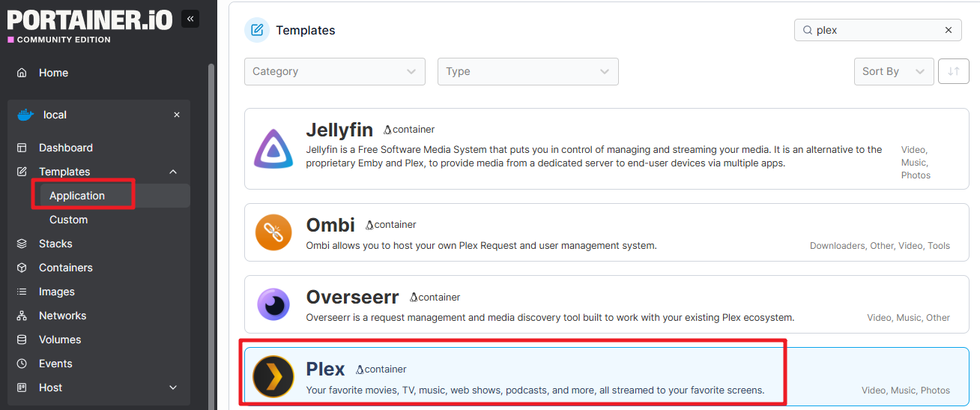Click the Home house icon
The image size is (980, 410).
click(x=22, y=73)
